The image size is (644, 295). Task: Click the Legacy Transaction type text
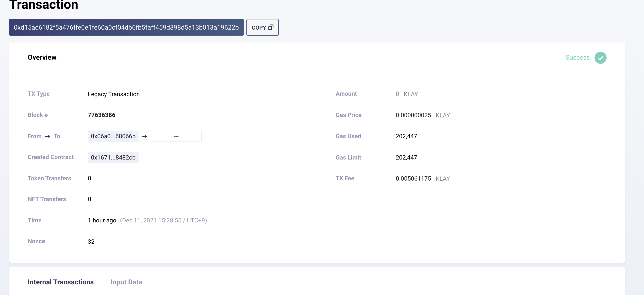tap(113, 94)
